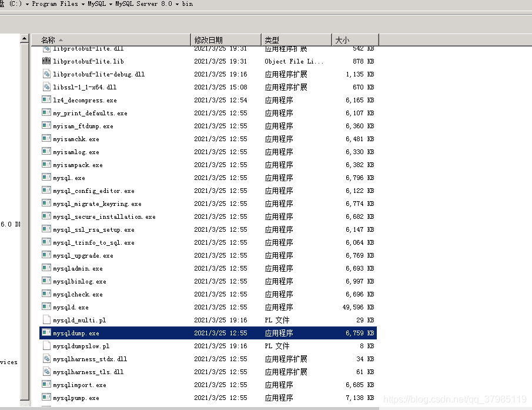
Task: Sort files by 大小 column header
Action: [x=355, y=40]
